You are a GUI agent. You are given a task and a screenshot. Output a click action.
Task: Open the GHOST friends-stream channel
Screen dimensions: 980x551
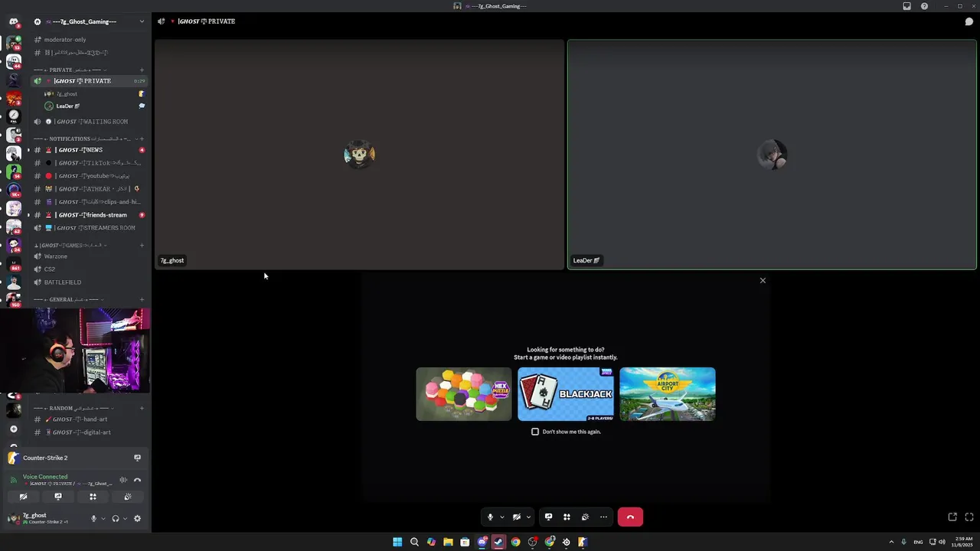[x=89, y=215]
